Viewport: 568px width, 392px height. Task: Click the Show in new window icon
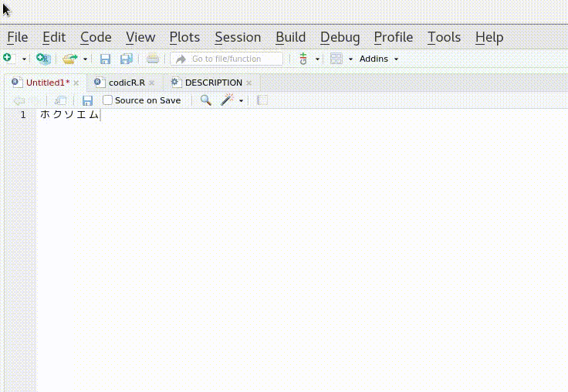(x=60, y=100)
